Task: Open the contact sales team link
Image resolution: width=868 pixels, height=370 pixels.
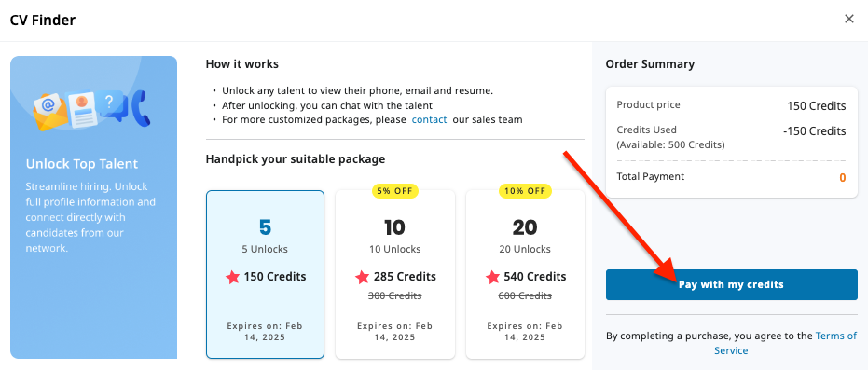Action: point(429,119)
